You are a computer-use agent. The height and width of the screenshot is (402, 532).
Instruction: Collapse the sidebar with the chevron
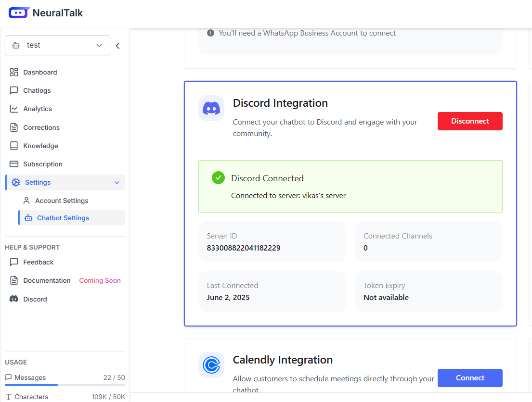click(x=117, y=45)
